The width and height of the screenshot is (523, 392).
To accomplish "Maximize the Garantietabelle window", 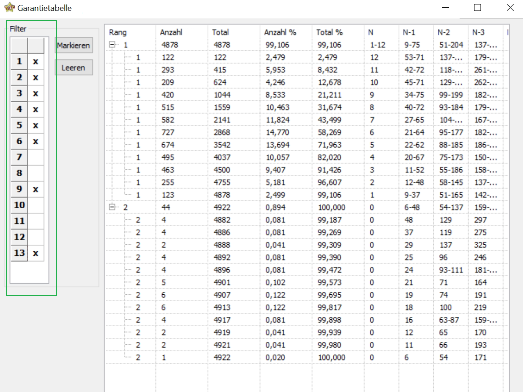I will (x=477, y=7).
